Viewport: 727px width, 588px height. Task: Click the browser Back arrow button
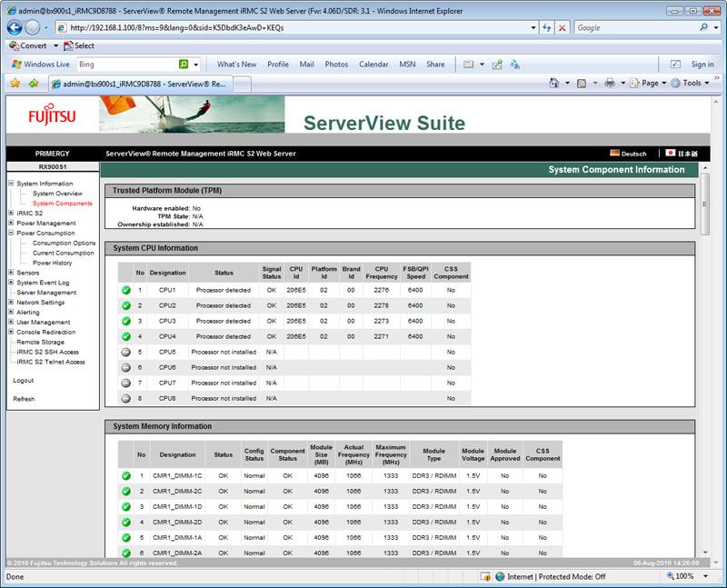15,28
